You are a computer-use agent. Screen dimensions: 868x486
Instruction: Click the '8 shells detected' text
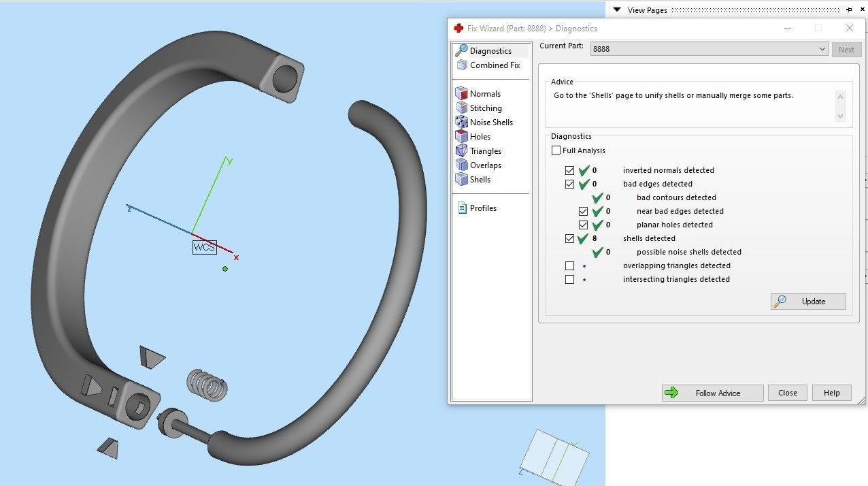pos(634,238)
